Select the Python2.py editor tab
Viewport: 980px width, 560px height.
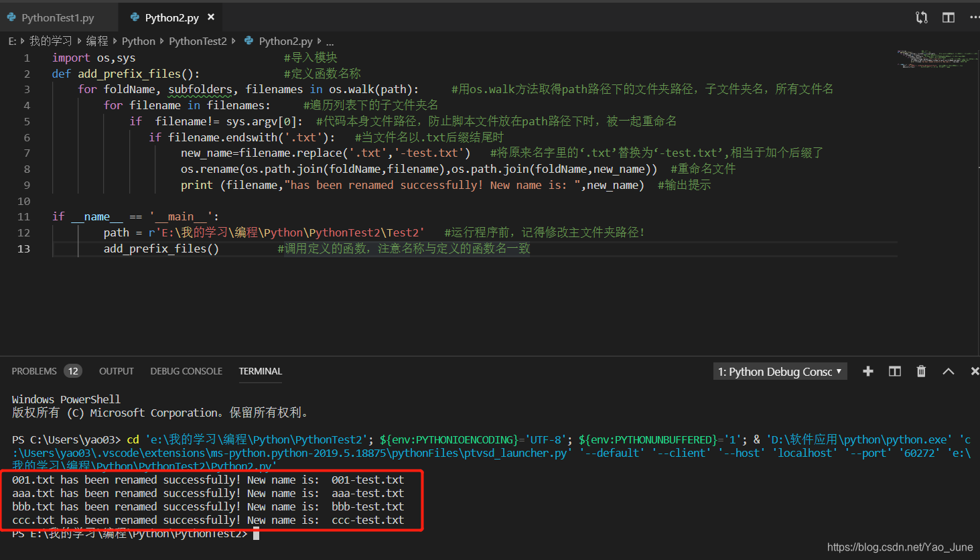[171, 17]
